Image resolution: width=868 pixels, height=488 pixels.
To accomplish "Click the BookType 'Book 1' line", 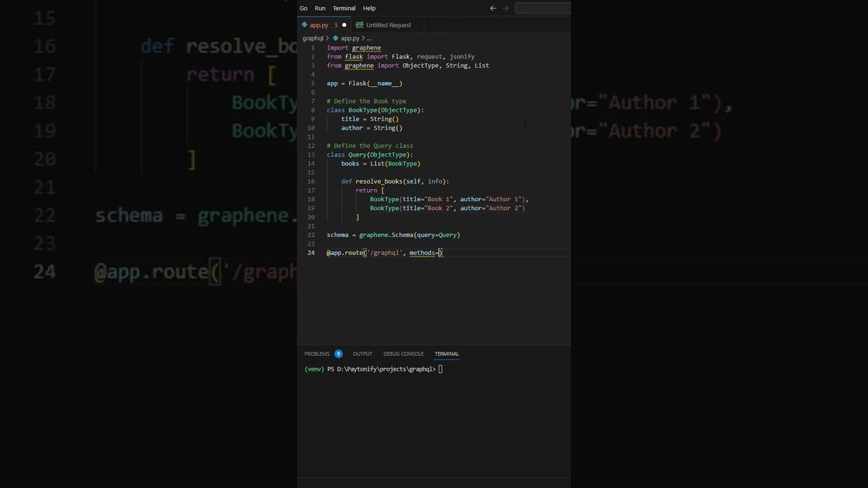I will click(449, 199).
